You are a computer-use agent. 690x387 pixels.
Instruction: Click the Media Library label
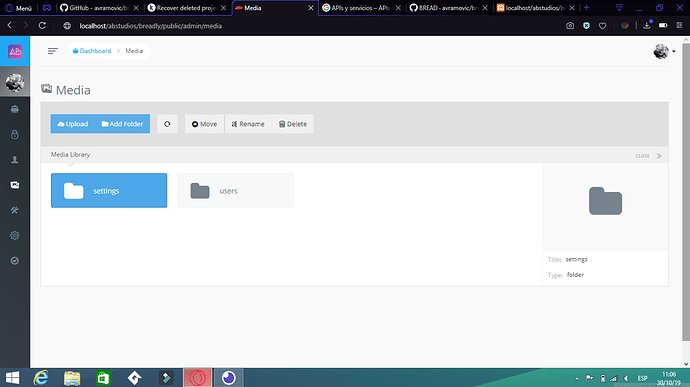click(70, 155)
